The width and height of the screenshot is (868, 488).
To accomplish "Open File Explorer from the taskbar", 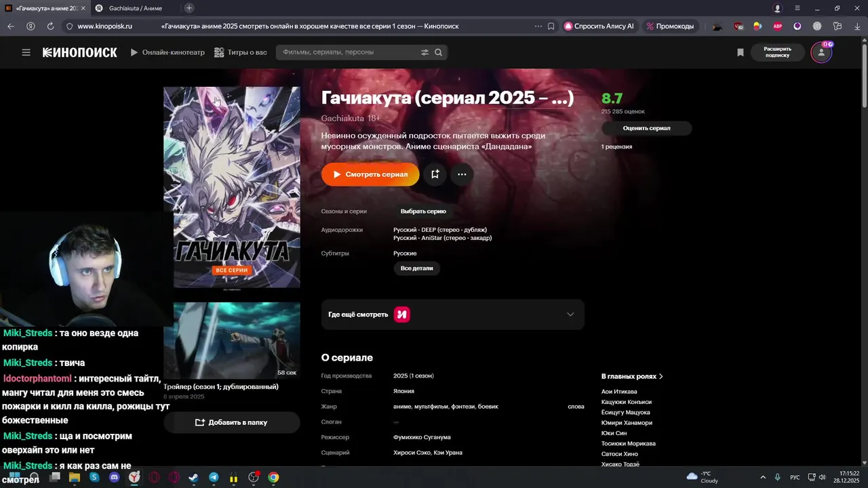I will click(x=75, y=477).
